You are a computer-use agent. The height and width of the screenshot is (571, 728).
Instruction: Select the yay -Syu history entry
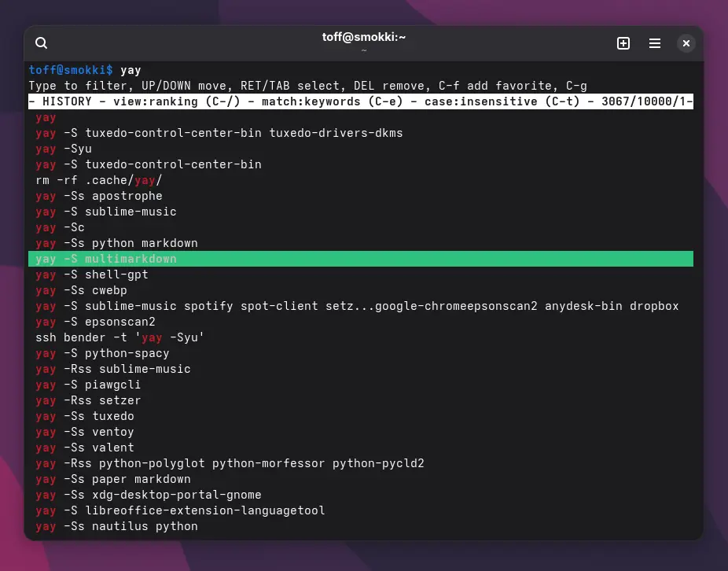pyautogui.click(x=64, y=149)
